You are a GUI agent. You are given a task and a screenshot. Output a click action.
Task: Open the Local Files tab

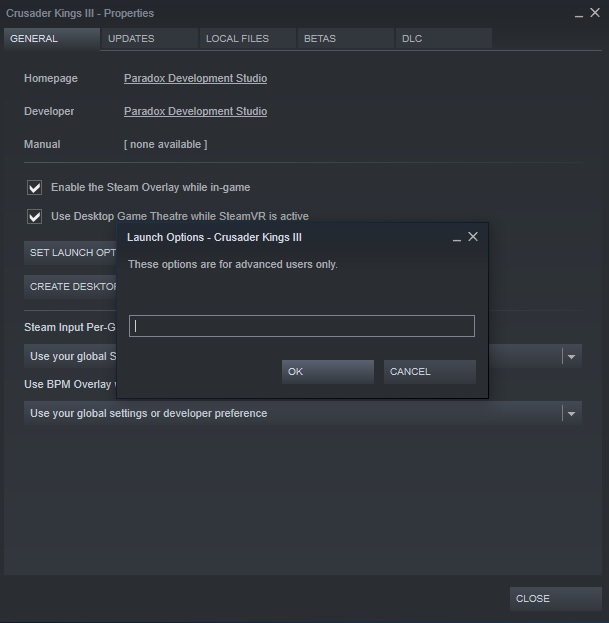236,39
